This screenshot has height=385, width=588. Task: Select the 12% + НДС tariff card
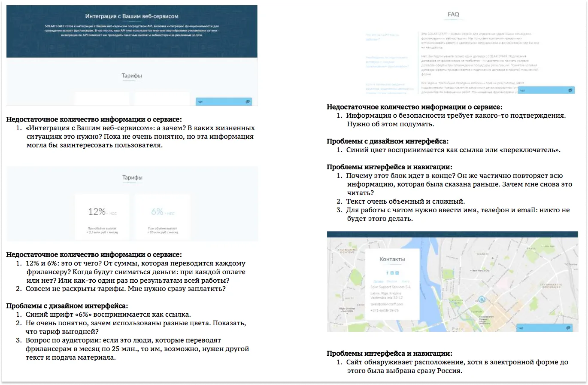coord(102,217)
